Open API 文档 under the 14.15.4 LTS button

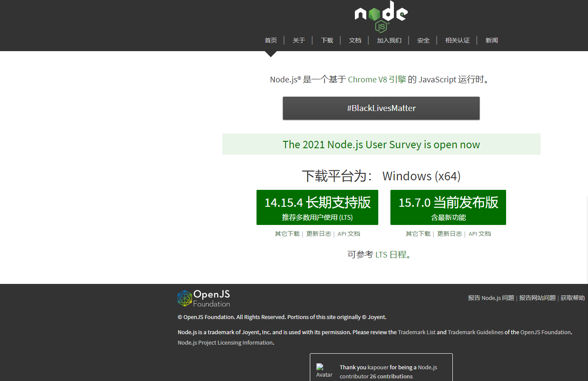349,234
